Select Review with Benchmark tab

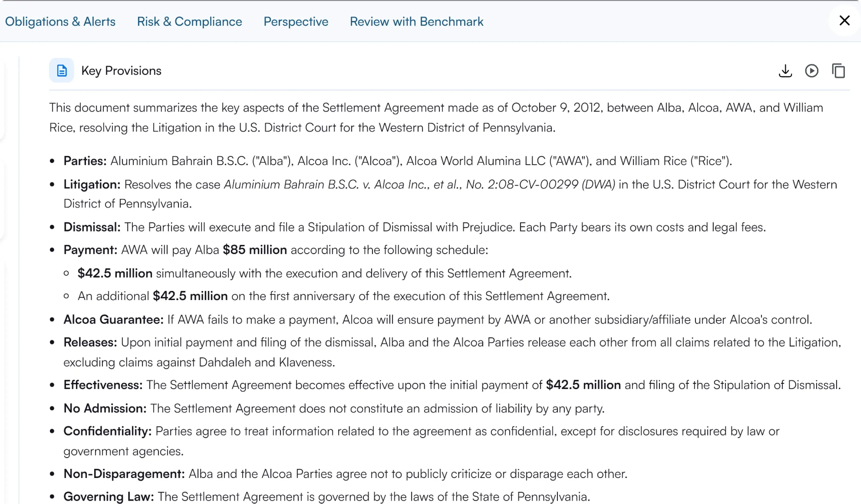pyautogui.click(x=416, y=22)
